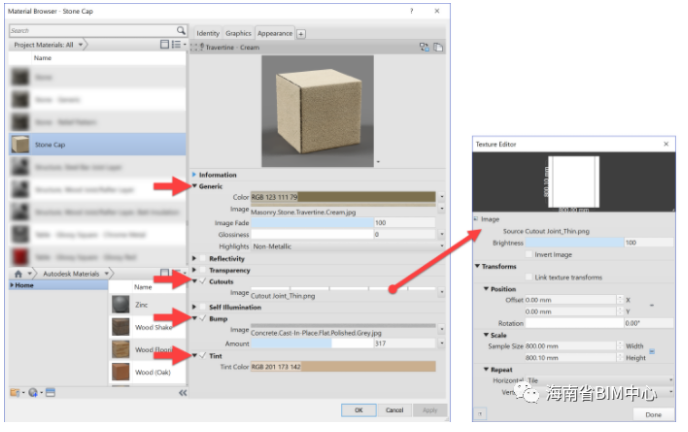This screenshot has width=688, height=432.
Task: Enable the Transparency checkbox
Action: click(203, 270)
